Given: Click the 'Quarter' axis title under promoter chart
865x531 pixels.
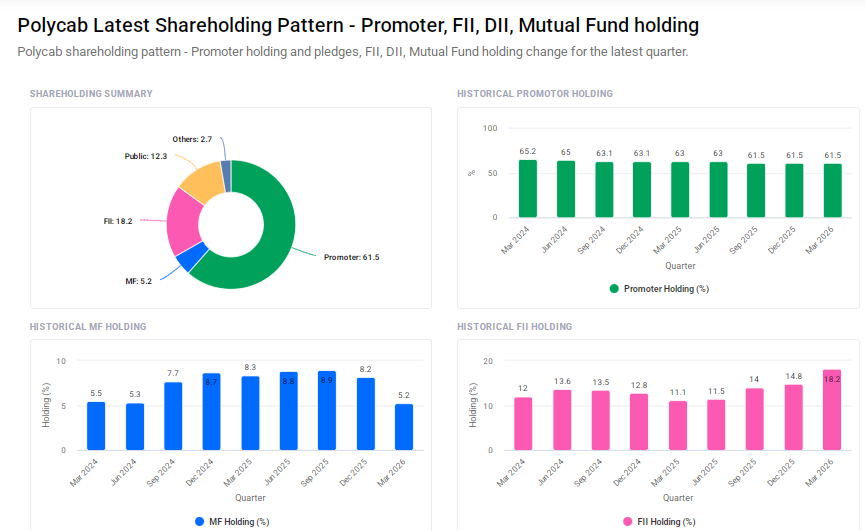Looking at the screenshot, I should click(x=680, y=266).
